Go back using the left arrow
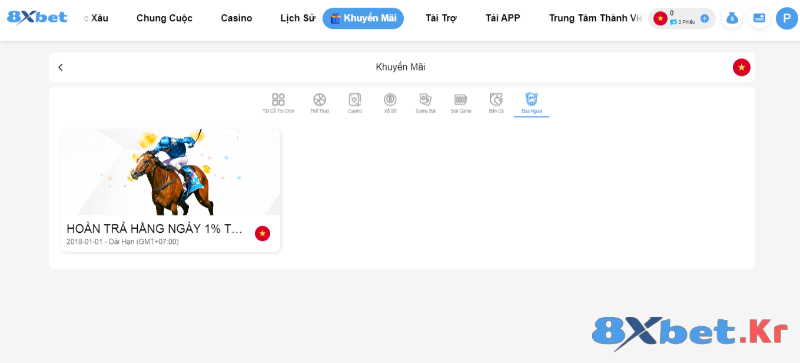Screen dimensions: 800x363 61,67
